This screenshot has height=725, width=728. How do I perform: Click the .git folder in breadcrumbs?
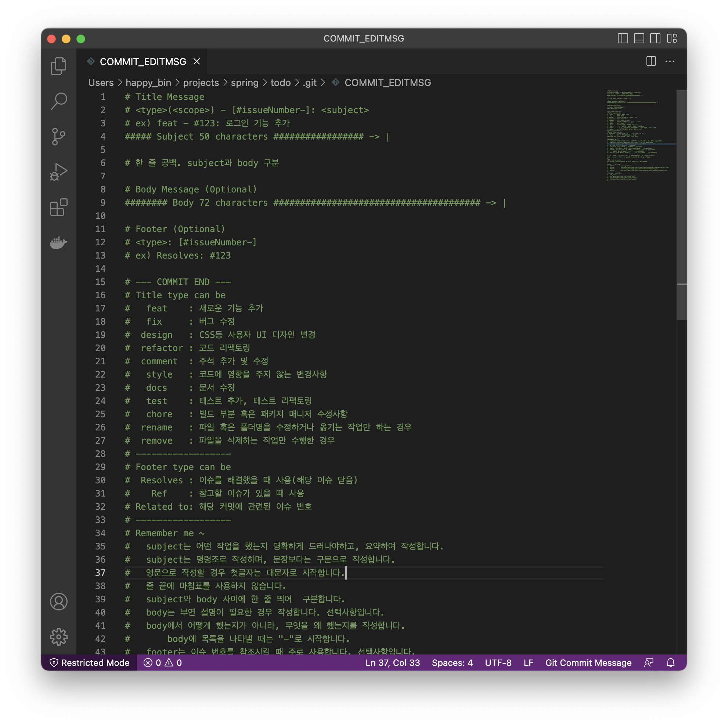(309, 83)
